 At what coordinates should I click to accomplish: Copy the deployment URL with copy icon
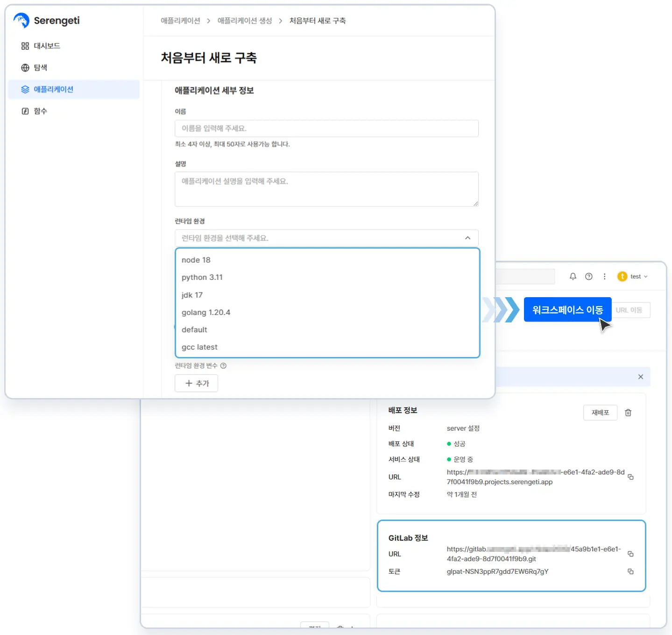630,477
